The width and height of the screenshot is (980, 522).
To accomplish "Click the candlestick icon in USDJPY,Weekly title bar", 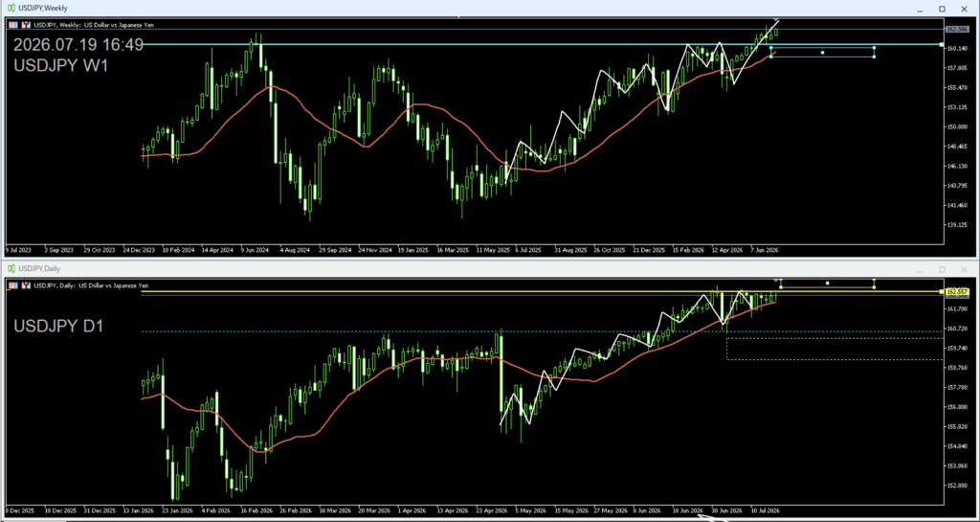I will tap(10, 8).
